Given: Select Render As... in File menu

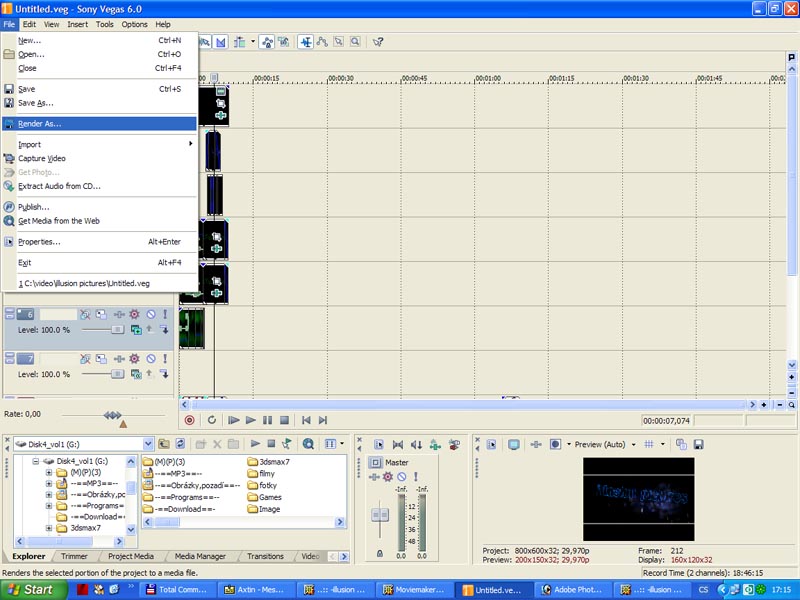Looking at the screenshot, I should tap(99, 123).
